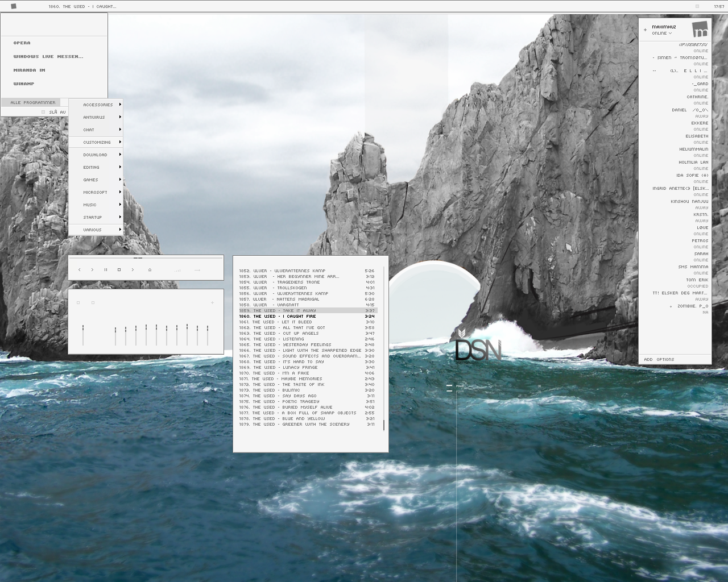Click the Miranda avatar 'm' logo
The image size is (728, 582).
tap(701, 30)
